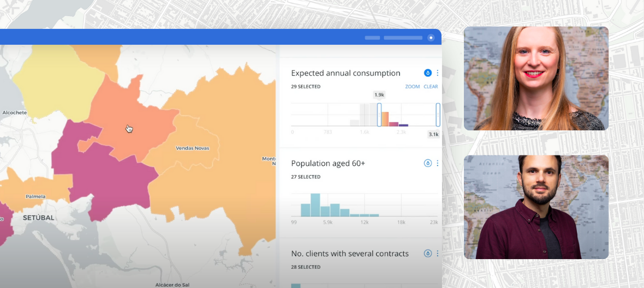Click the Palmela label on map

[35, 196]
